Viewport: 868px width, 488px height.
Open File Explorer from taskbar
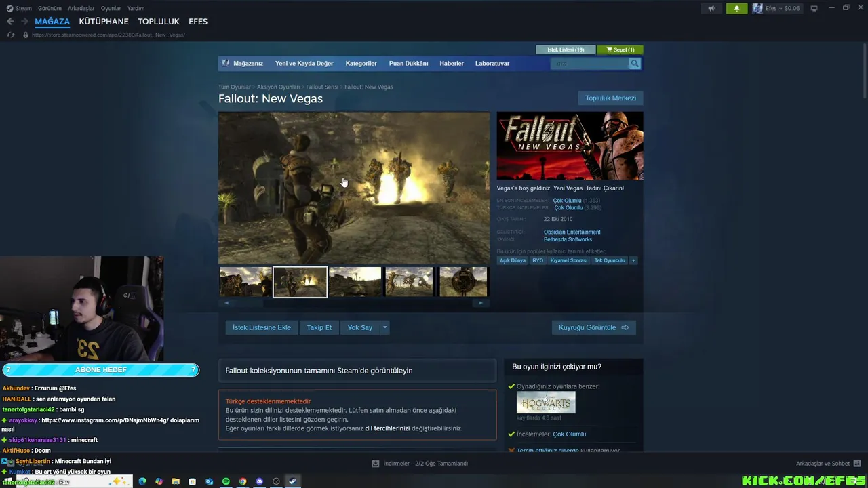click(176, 481)
